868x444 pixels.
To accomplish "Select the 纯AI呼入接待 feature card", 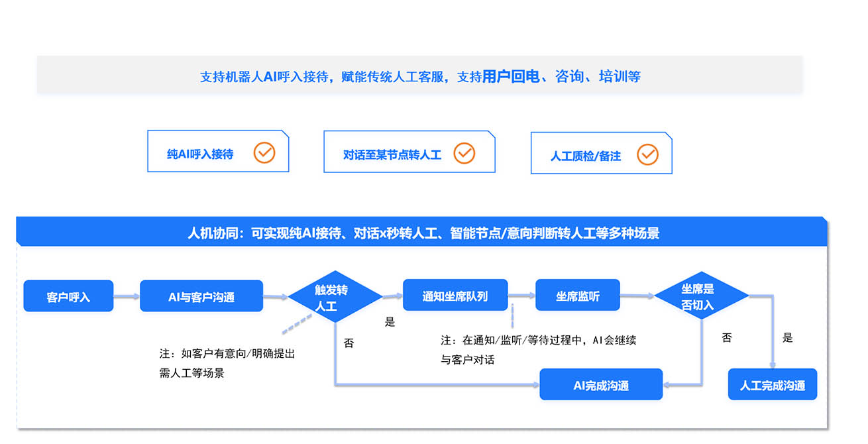I will point(218,152).
